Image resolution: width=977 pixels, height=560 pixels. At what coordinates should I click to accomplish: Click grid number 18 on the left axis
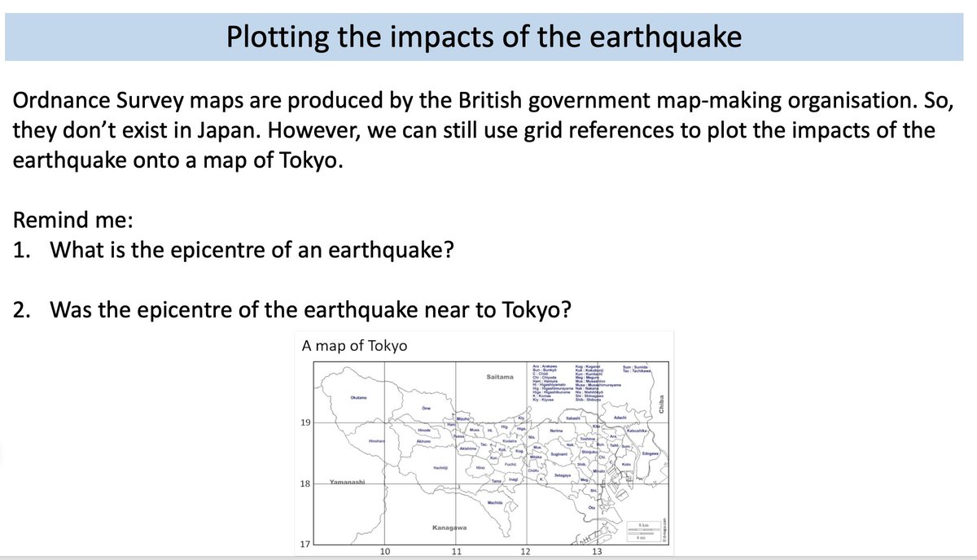click(306, 484)
